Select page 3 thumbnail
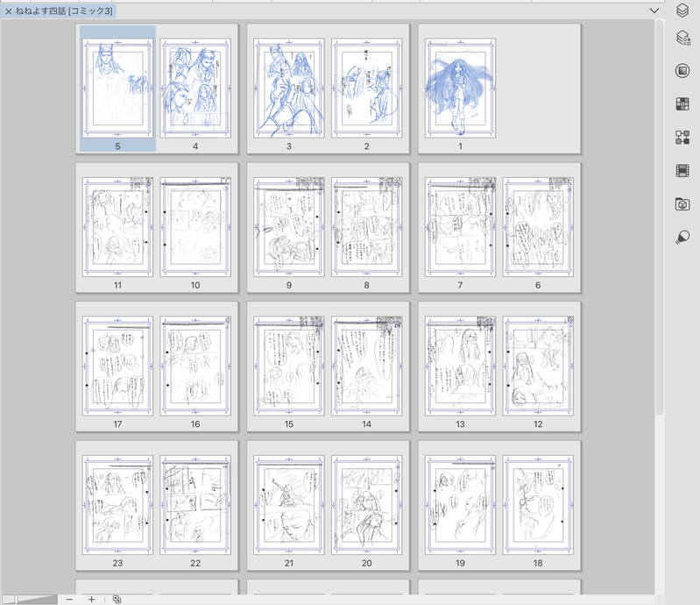The image size is (700, 605). [289, 89]
